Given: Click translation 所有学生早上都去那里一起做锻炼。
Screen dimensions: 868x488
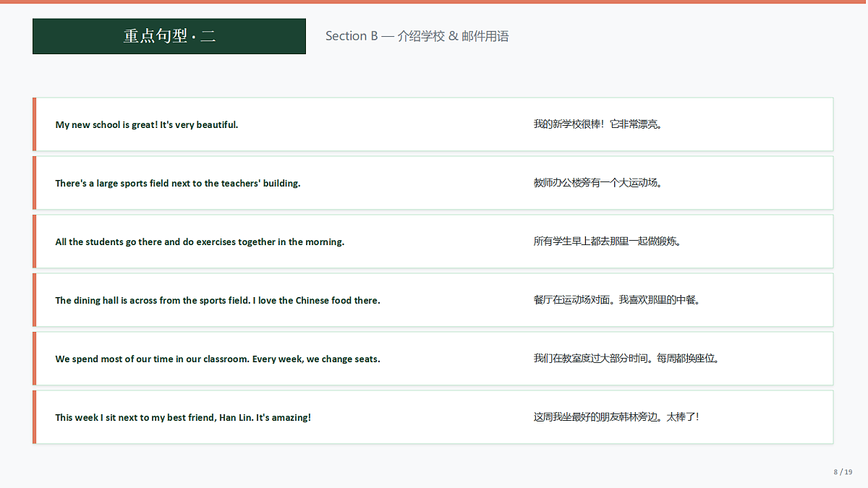Looking at the screenshot, I should tap(608, 241).
